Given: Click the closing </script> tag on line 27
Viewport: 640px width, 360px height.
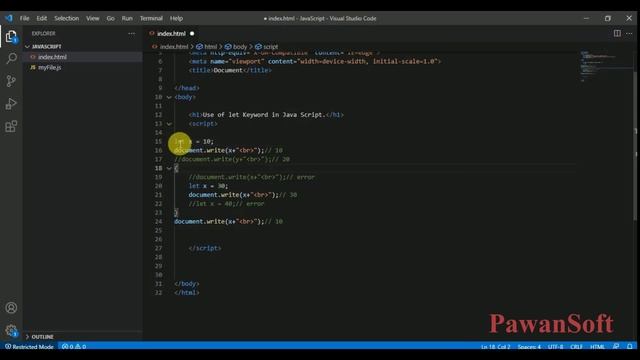Looking at the screenshot, I should (x=205, y=248).
